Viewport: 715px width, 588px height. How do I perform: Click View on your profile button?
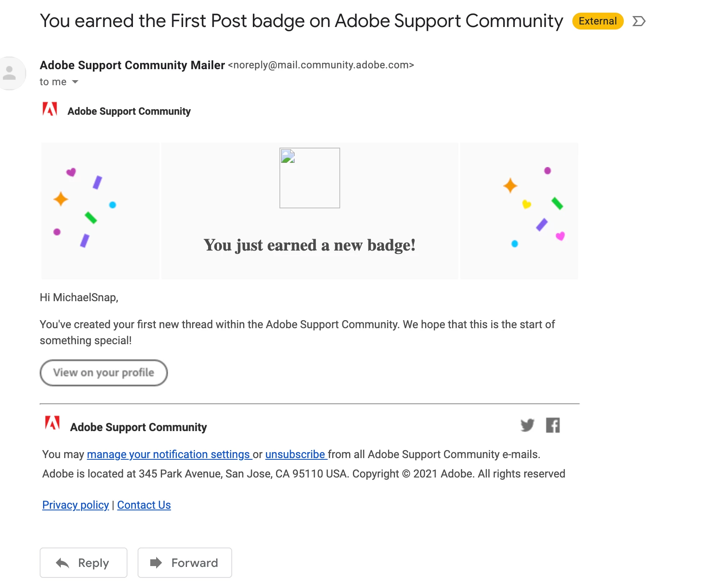(x=104, y=372)
